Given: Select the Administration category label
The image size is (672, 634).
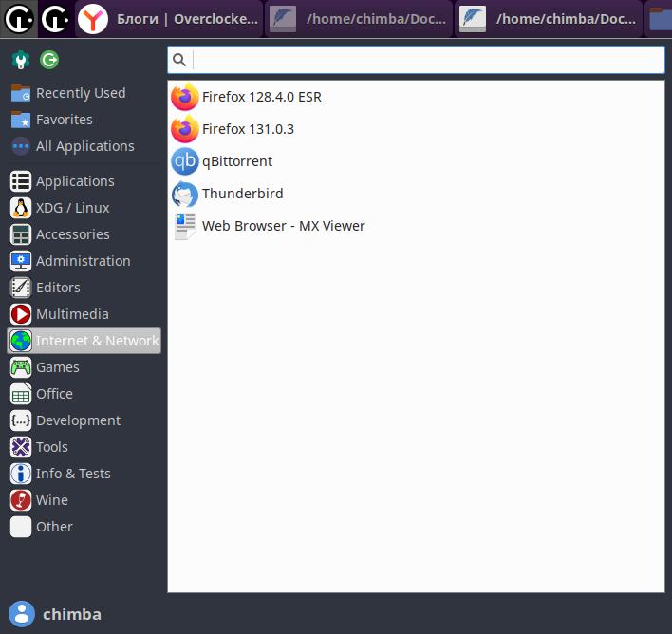Looking at the screenshot, I should [84, 261].
